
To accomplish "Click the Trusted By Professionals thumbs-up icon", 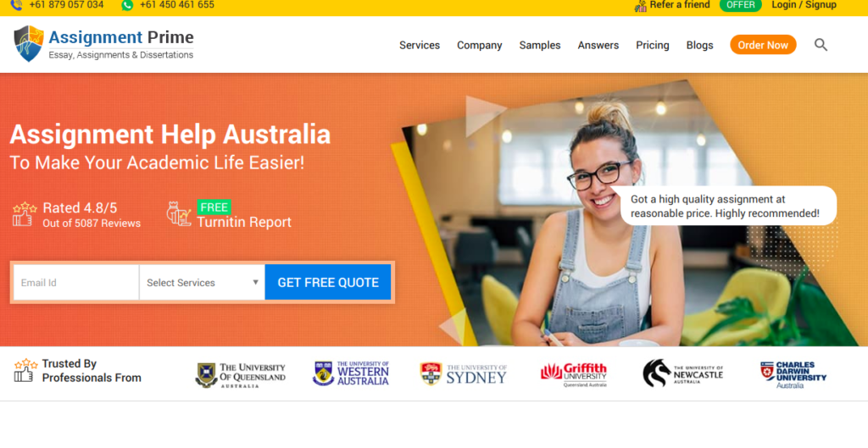I will (x=25, y=371).
